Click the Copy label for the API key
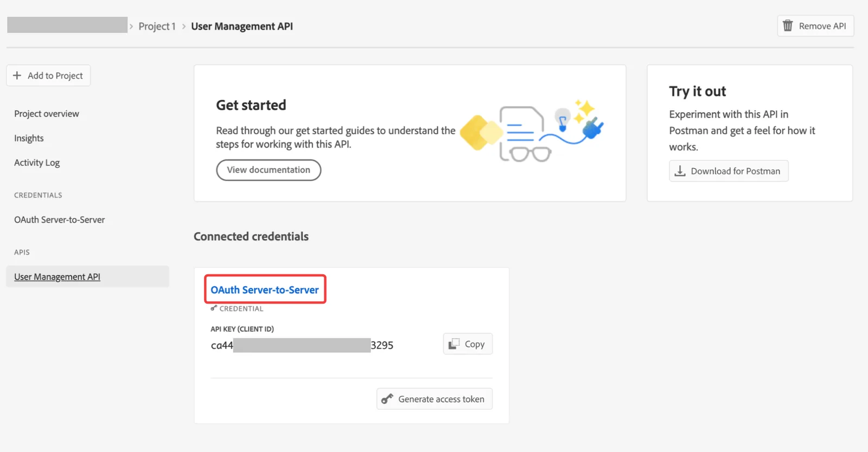The width and height of the screenshot is (868, 452). 475,344
